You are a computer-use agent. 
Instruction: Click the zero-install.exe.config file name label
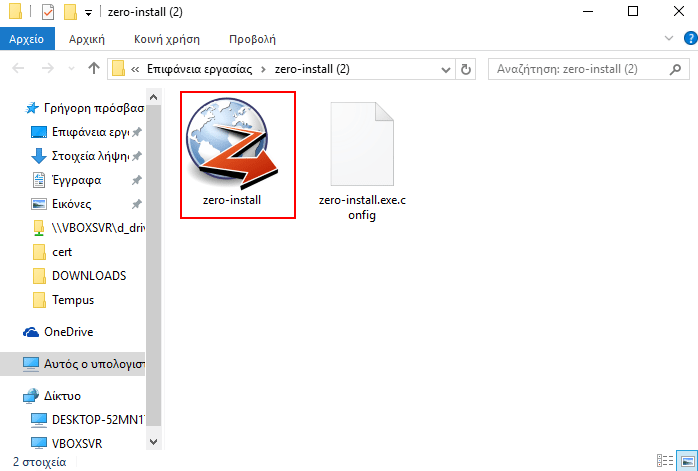362,207
